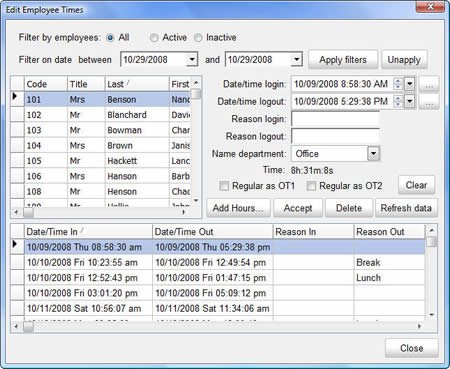Click scroll up arrow in employee list

coord(196,82)
